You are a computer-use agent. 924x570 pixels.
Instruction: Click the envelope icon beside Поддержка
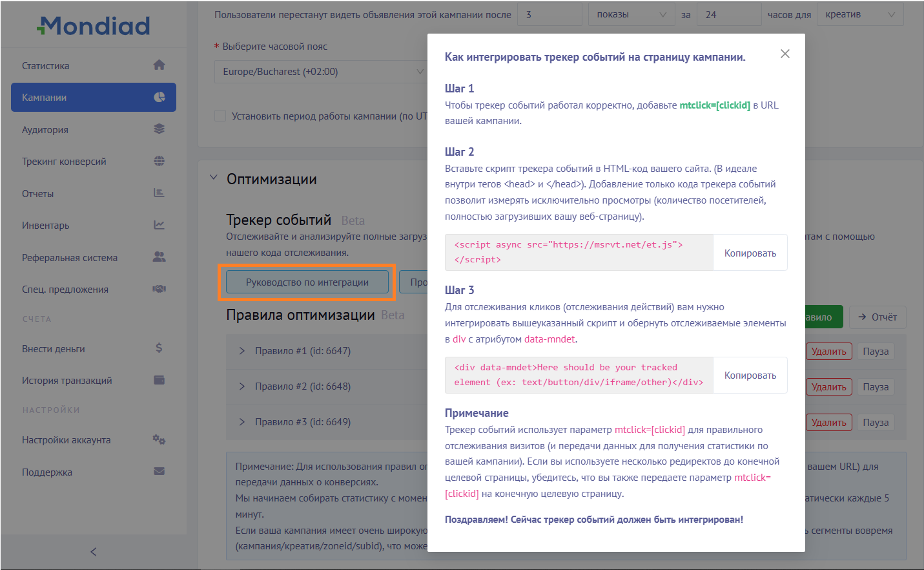point(159,472)
